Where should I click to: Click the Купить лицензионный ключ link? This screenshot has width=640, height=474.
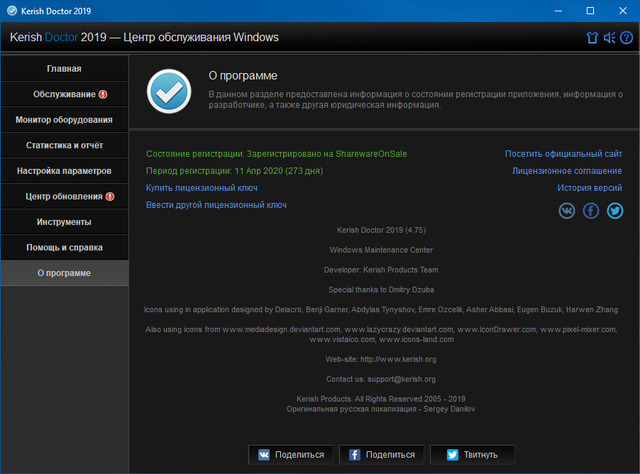coord(202,187)
